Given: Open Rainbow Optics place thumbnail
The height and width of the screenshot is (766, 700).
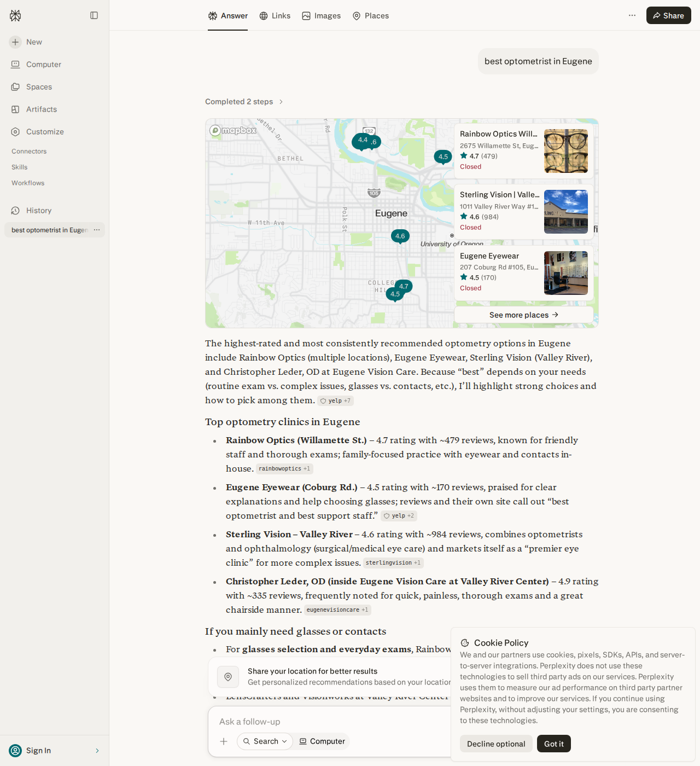Looking at the screenshot, I should point(566,151).
